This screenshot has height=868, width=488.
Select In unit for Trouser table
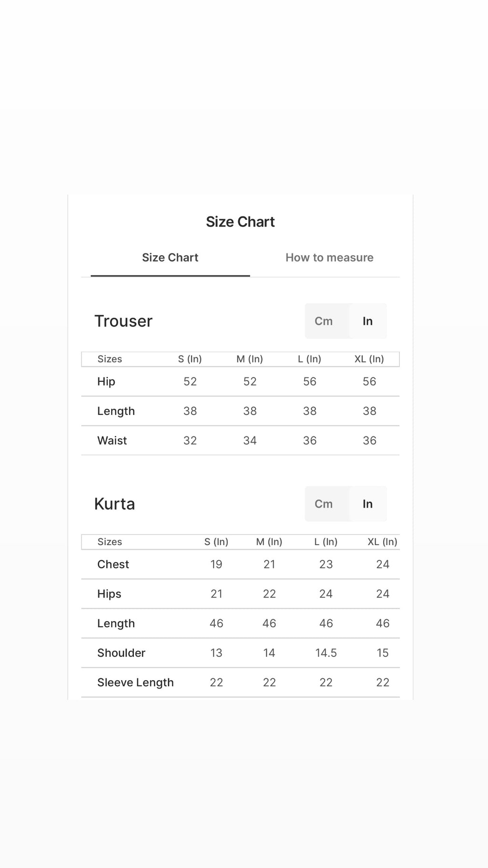[x=367, y=321]
